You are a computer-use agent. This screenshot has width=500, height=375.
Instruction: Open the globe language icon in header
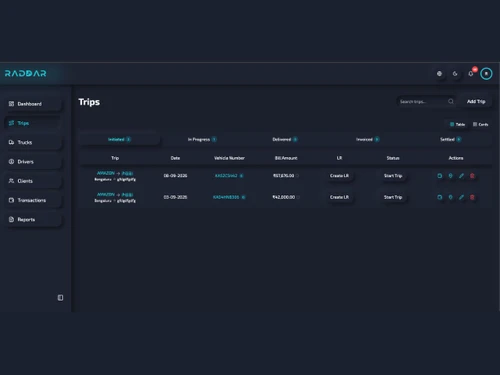coord(439,74)
